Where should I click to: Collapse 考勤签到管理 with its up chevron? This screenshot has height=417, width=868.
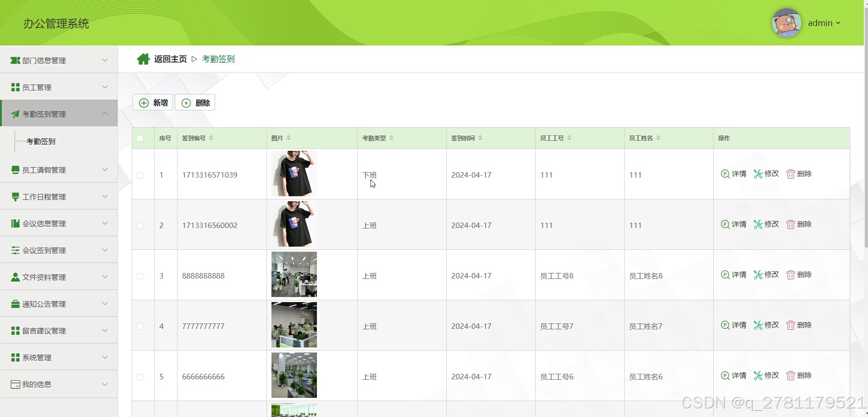[x=105, y=114]
